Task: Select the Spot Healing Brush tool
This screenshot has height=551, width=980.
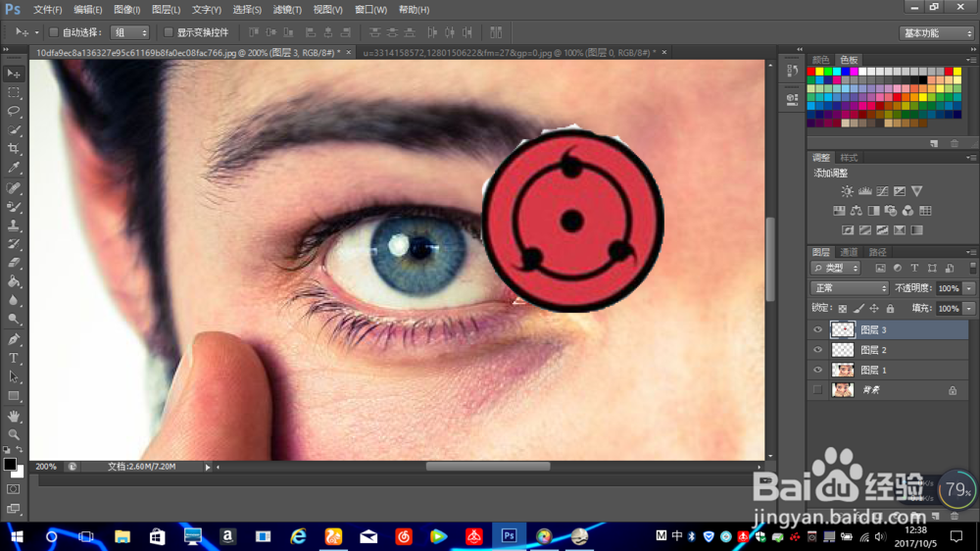Action: 14,187
